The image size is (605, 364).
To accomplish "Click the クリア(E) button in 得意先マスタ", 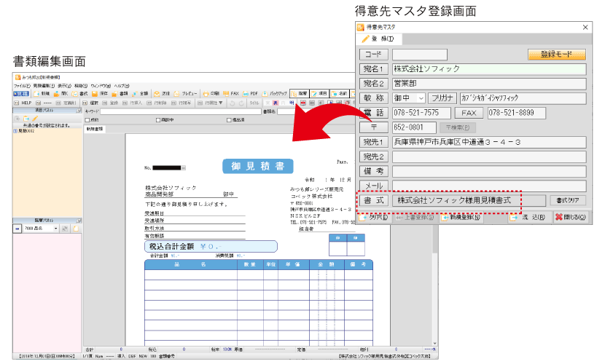I will pos(374,217).
